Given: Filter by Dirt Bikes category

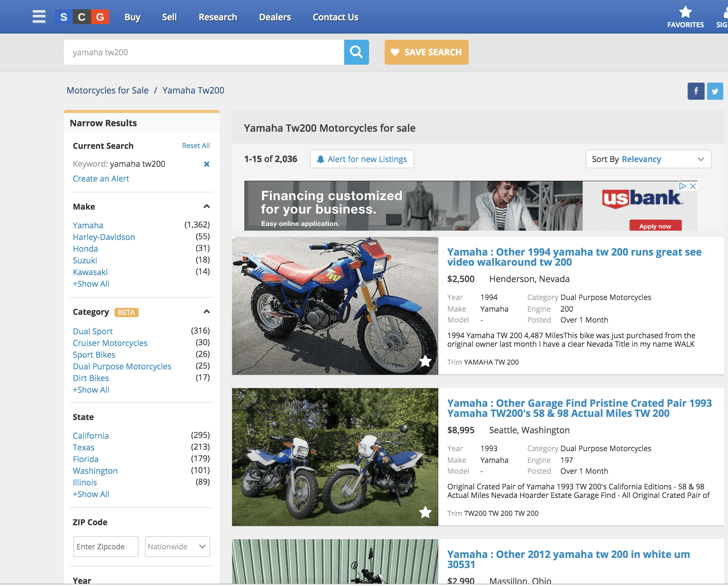Looking at the screenshot, I should [91, 378].
